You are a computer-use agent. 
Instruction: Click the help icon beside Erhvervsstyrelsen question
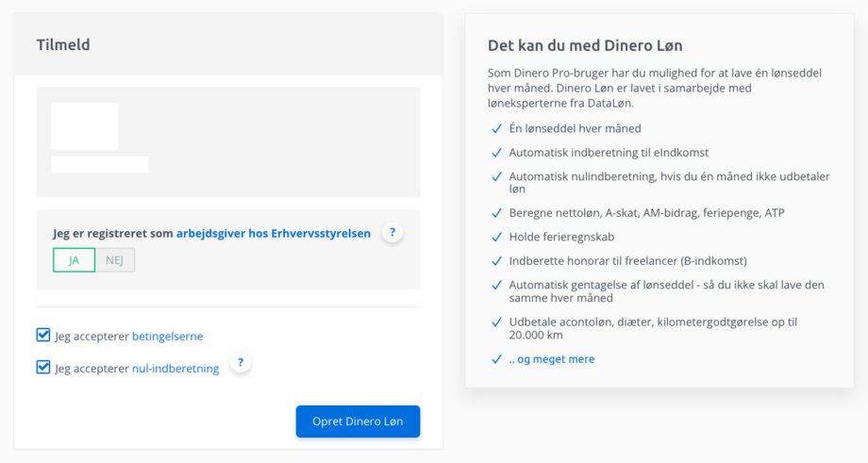point(392,232)
